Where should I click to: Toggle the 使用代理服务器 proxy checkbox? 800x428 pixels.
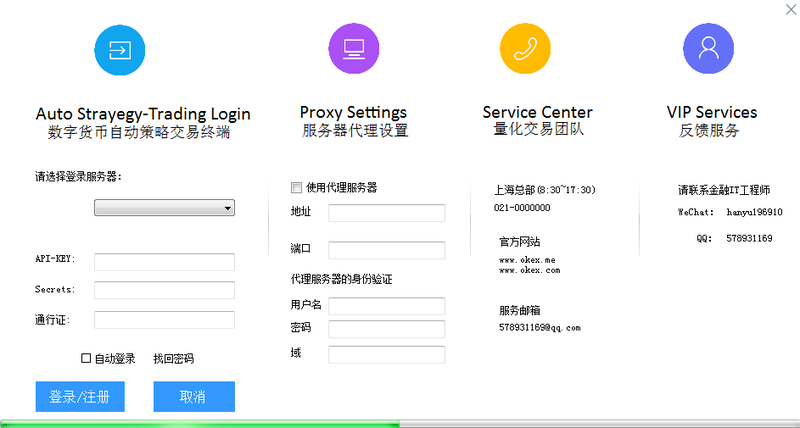click(296, 188)
